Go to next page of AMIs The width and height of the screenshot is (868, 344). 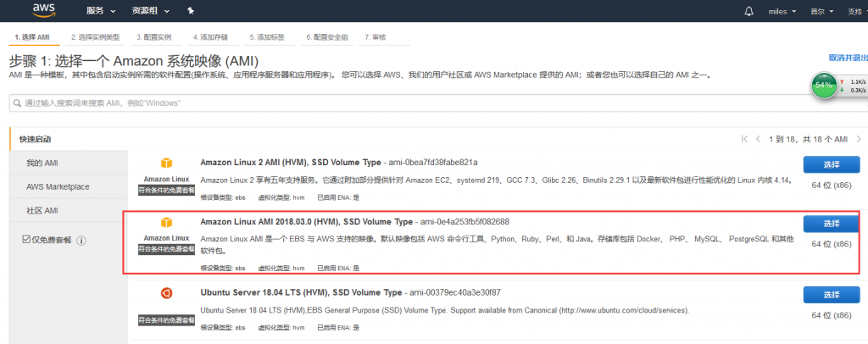coord(859,139)
